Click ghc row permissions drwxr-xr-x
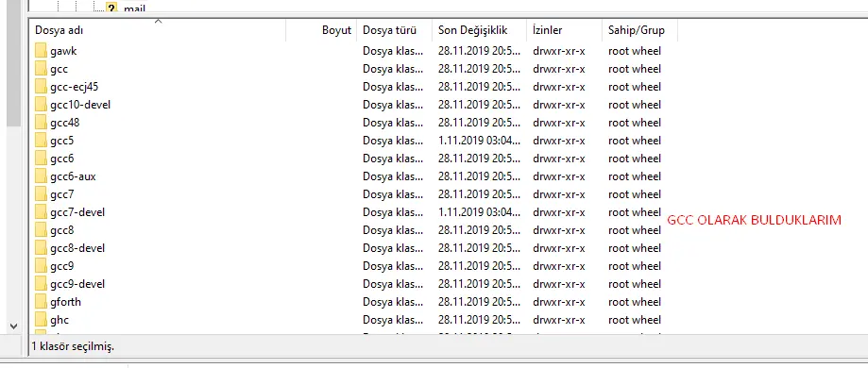This screenshot has height=368, width=868. (559, 320)
